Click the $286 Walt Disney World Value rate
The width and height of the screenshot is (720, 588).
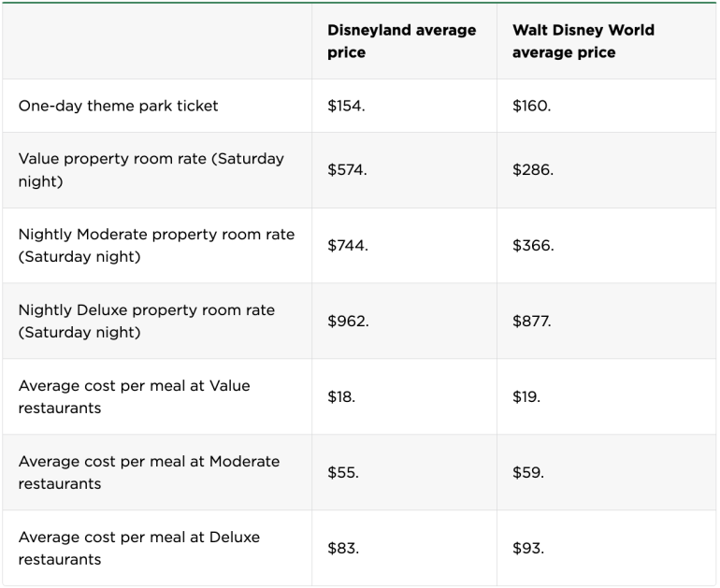[x=533, y=170]
